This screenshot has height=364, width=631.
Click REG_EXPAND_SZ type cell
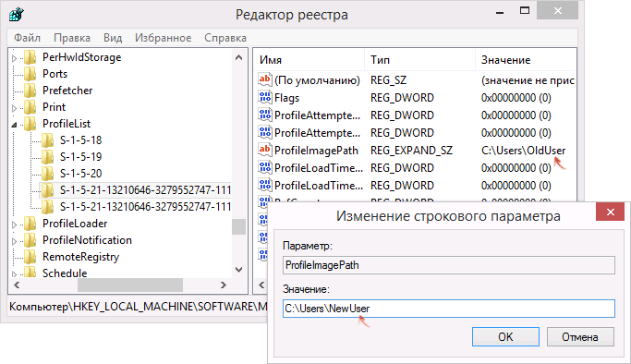click(x=411, y=151)
